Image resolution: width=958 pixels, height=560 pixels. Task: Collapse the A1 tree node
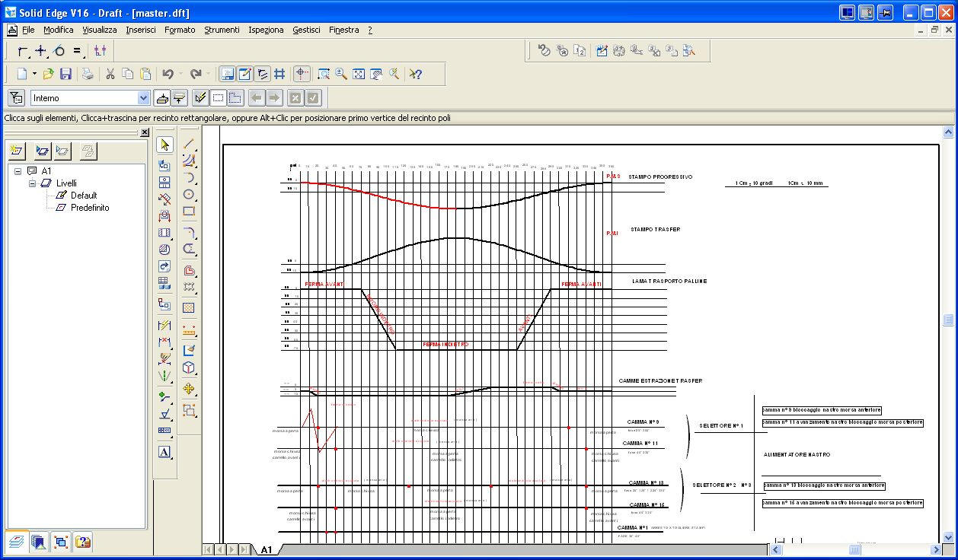coord(18,171)
